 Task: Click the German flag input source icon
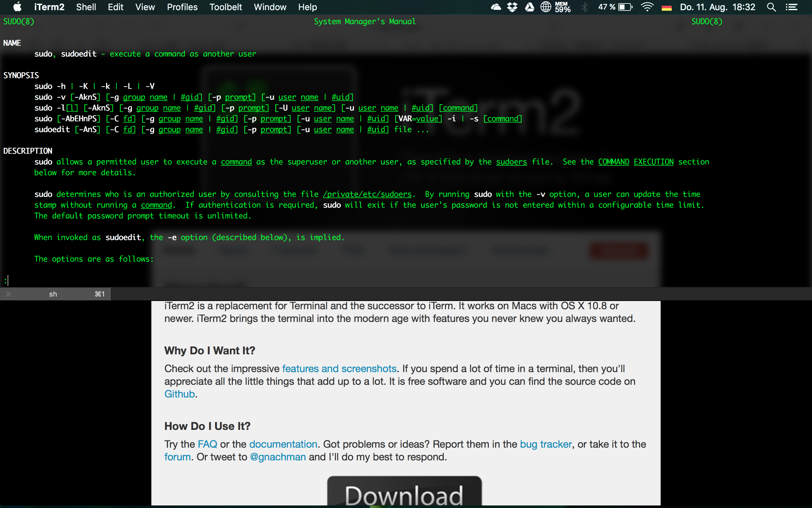coord(666,7)
